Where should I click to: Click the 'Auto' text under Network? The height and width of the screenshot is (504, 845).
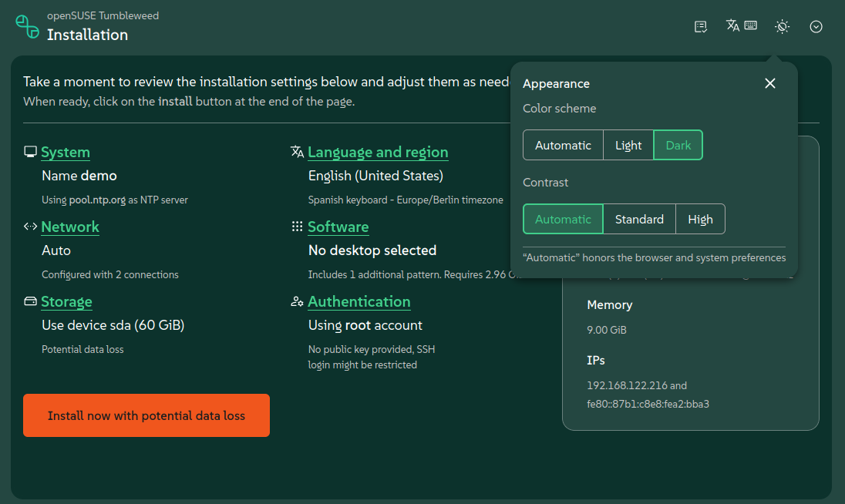56,251
